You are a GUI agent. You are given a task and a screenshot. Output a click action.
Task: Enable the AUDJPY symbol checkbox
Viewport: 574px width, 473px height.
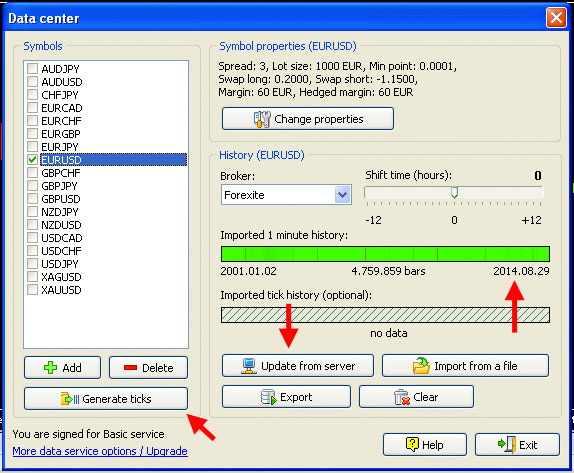[x=33, y=68]
